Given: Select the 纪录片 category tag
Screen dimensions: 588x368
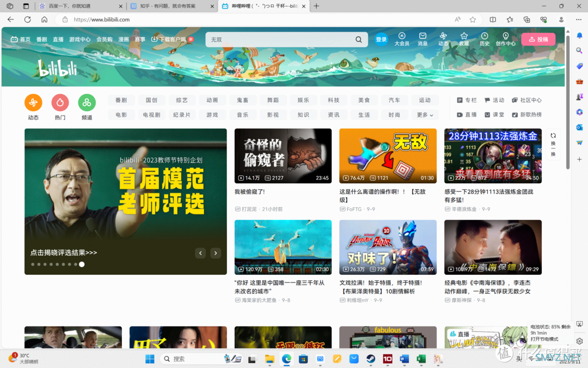Looking at the screenshot, I should [x=182, y=115].
